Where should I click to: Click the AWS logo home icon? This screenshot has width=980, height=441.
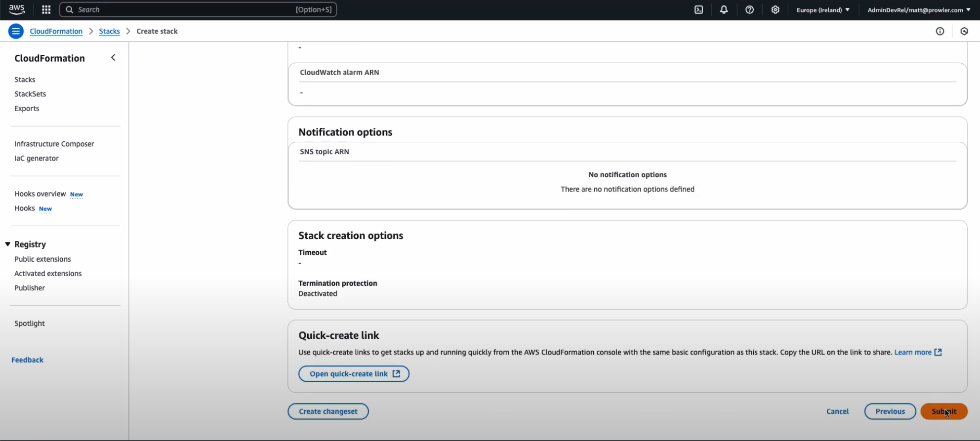click(x=17, y=9)
